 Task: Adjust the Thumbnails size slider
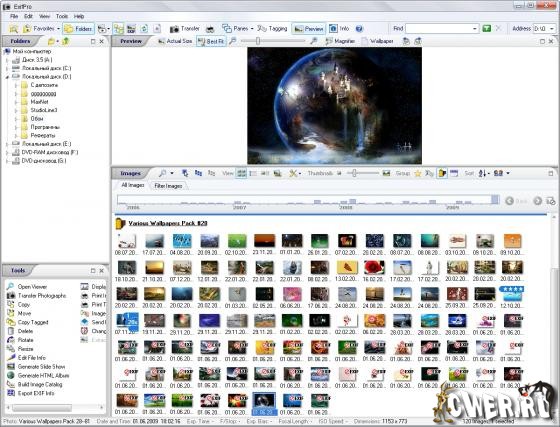point(354,174)
